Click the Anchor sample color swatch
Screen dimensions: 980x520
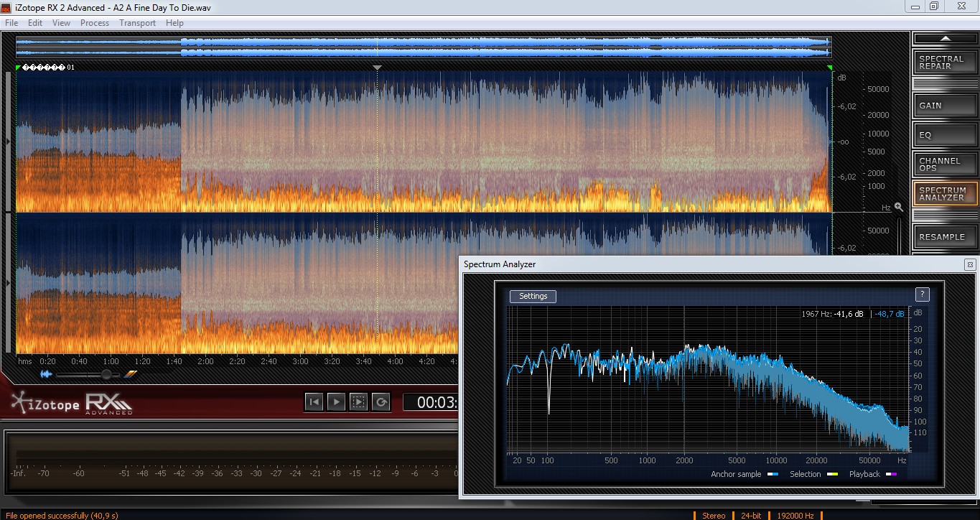tap(773, 475)
